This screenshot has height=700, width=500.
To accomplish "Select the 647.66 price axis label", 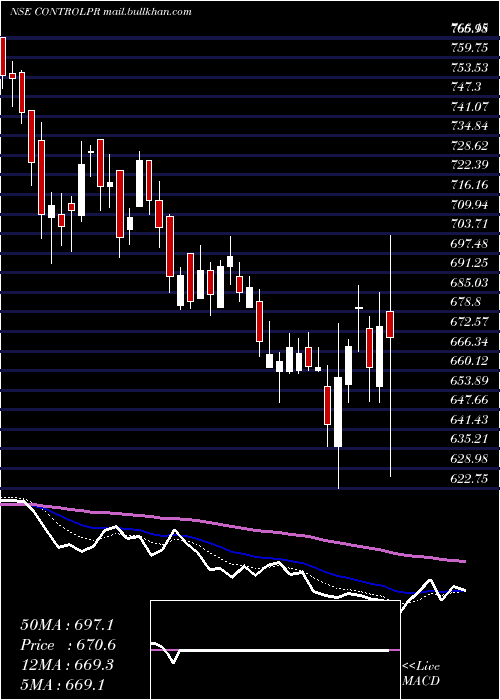I will [469, 400].
